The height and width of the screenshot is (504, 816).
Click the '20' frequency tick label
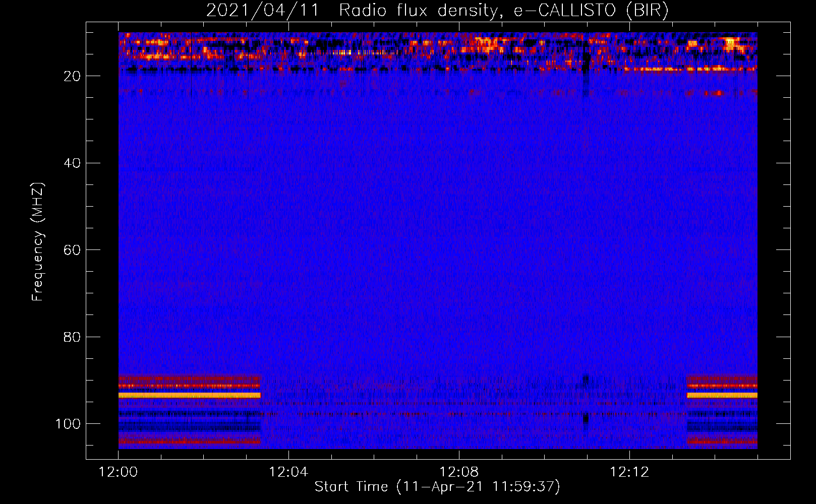72,76
